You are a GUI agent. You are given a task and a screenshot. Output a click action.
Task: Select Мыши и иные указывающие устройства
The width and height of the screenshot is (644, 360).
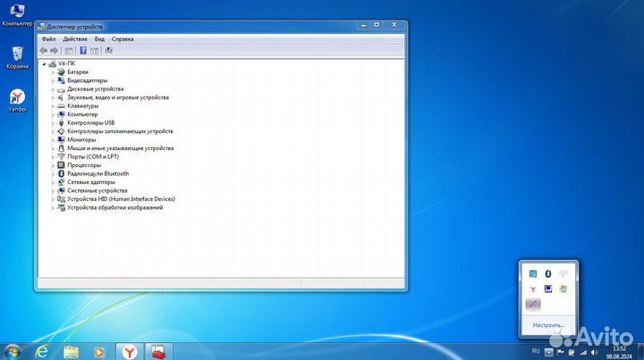(x=121, y=148)
